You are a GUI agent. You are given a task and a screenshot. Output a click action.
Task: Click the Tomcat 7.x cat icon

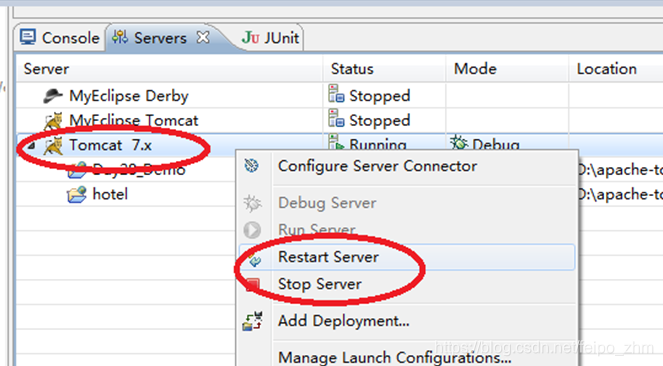click(54, 145)
